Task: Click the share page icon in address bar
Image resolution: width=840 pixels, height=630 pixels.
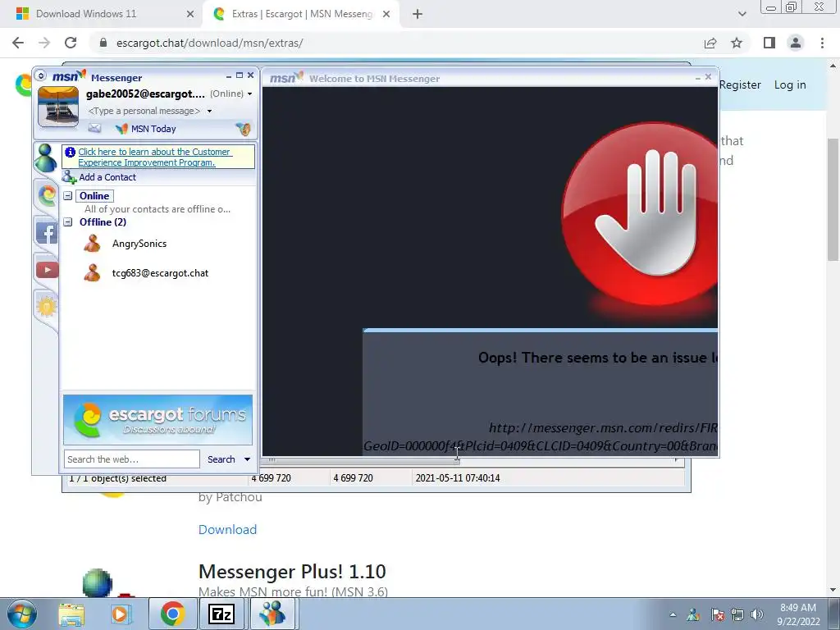Action: pos(710,43)
